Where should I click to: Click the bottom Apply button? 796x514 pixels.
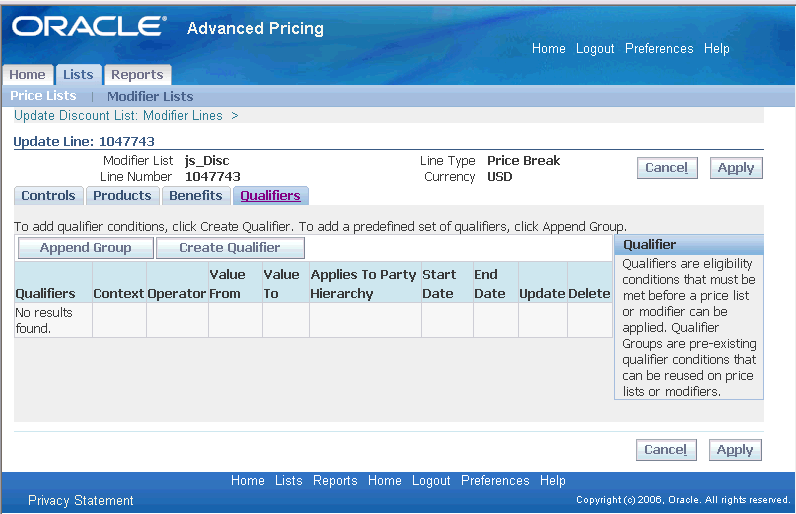pos(735,450)
